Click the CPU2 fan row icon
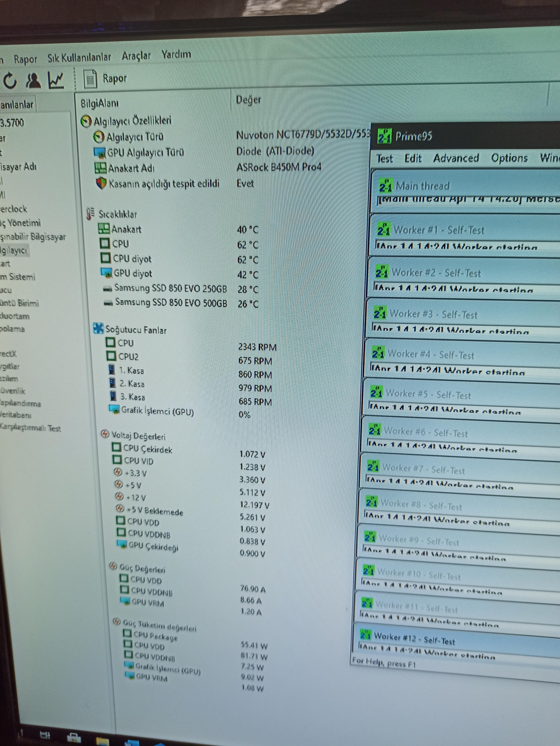The image size is (560, 746). (111, 356)
